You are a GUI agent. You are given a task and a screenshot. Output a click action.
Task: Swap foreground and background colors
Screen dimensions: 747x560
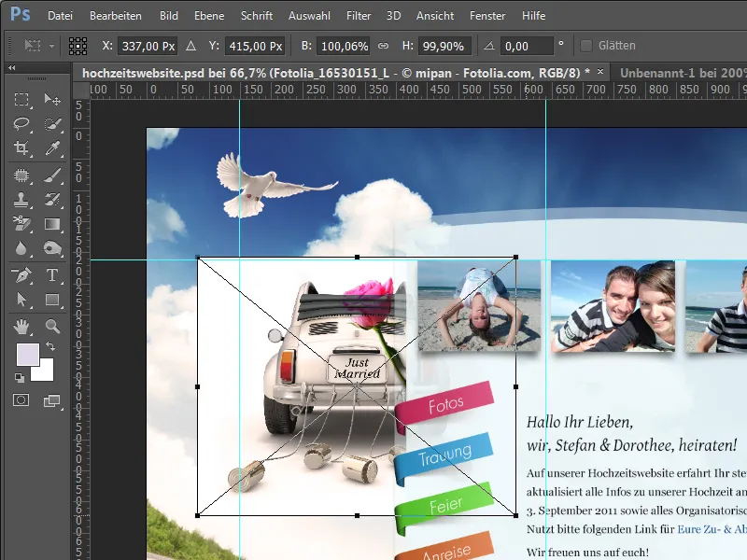tap(50, 346)
